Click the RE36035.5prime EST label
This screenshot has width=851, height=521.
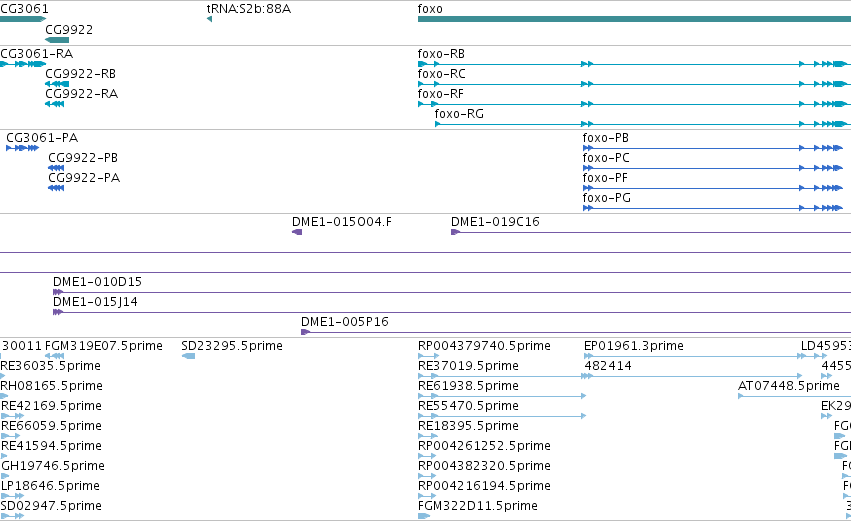50,366
